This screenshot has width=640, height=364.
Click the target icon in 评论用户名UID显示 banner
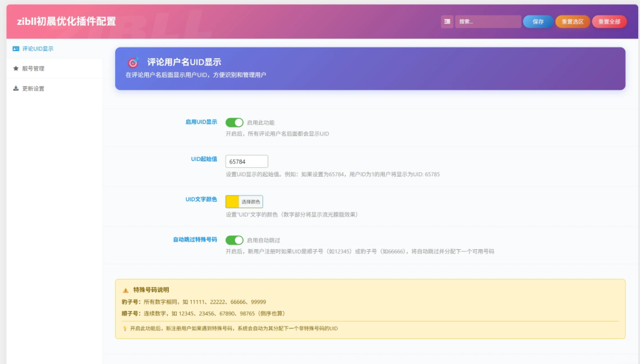coord(134,62)
